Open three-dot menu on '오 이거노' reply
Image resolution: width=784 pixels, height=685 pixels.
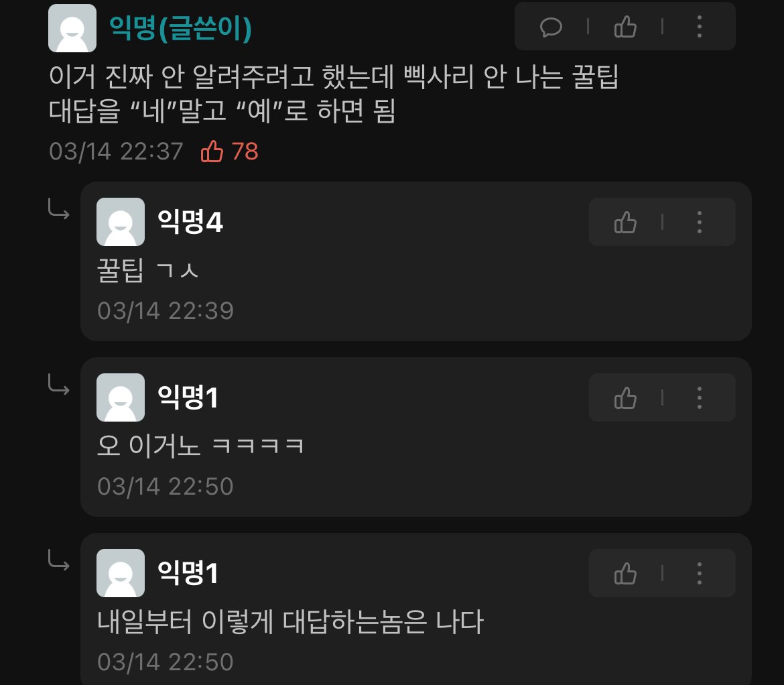(x=699, y=397)
